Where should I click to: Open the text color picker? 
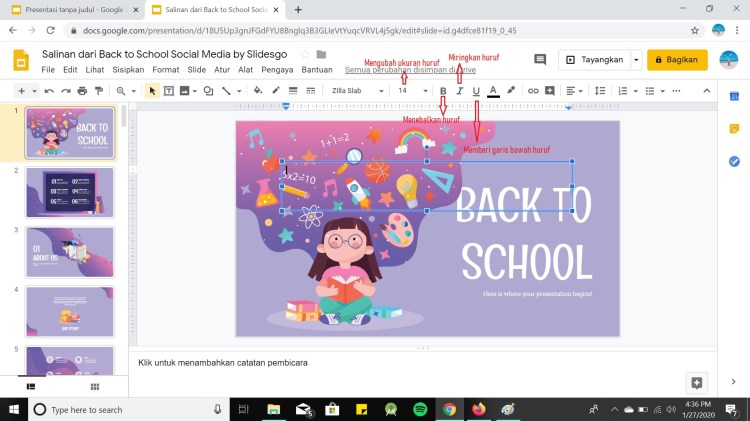click(493, 91)
